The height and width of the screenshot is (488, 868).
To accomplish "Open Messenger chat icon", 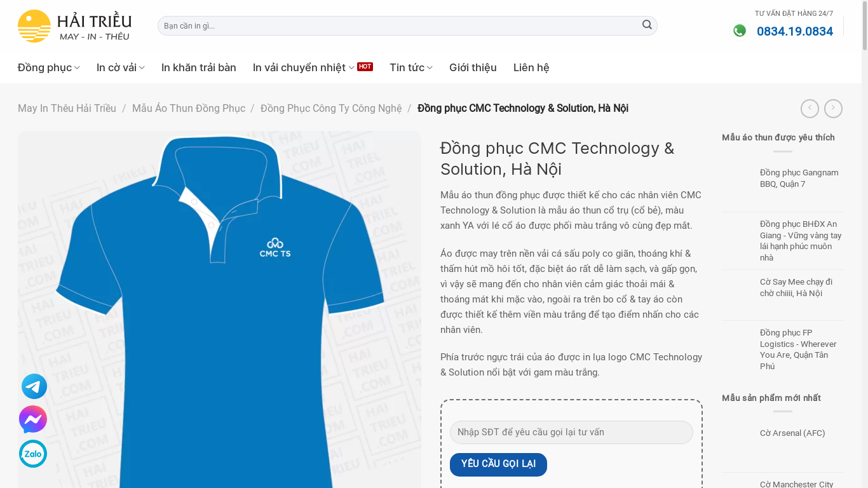I will (33, 419).
